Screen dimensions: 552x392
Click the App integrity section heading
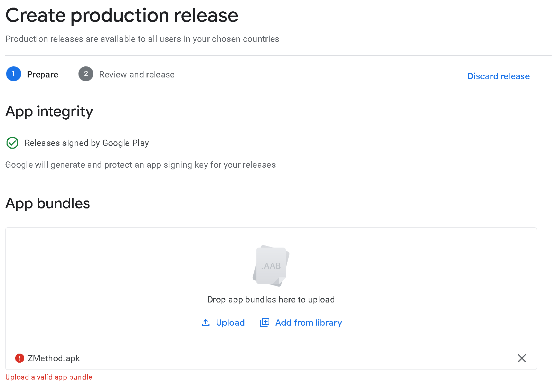(49, 112)
